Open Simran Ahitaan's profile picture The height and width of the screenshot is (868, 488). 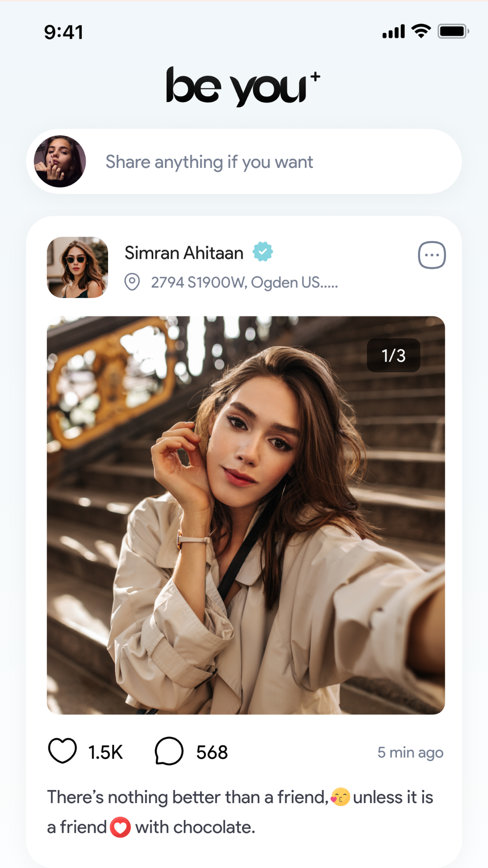point(78,267)
